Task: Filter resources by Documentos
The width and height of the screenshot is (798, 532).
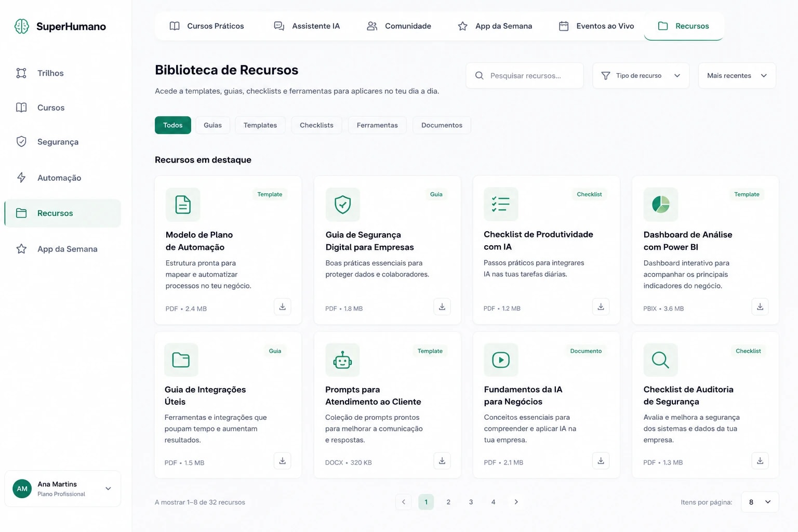Action: pos(442,125)
